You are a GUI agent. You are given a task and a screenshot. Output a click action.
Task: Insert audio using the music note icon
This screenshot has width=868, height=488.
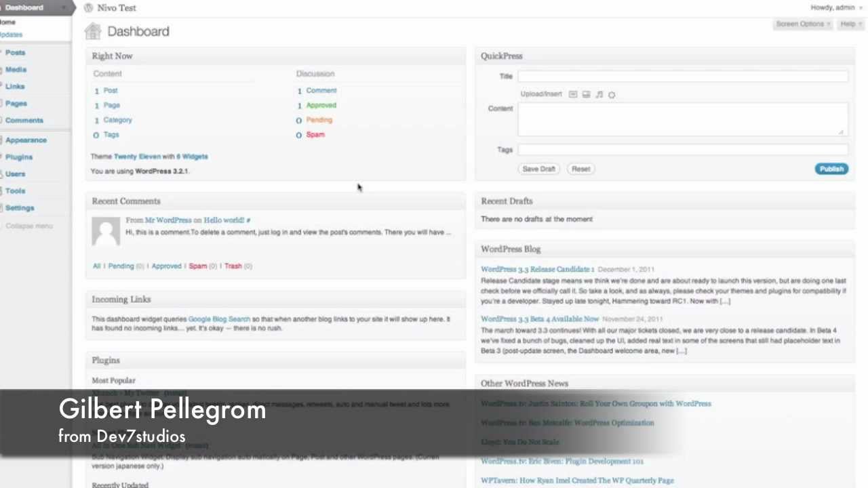coord(599,95)
